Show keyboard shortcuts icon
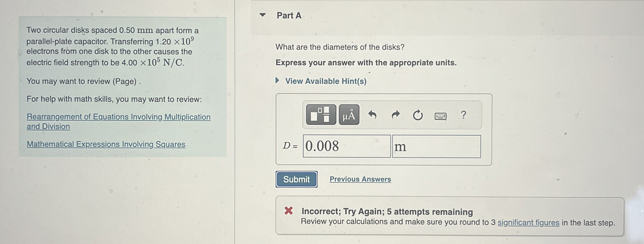The width and height of the screenshot is (644, 244). pos(440,116)
